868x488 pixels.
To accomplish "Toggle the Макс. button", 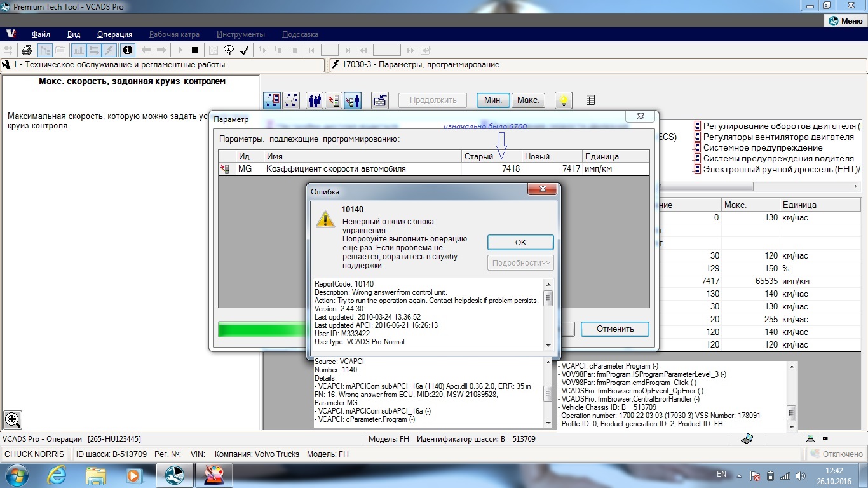I will [x=528, y=100].
